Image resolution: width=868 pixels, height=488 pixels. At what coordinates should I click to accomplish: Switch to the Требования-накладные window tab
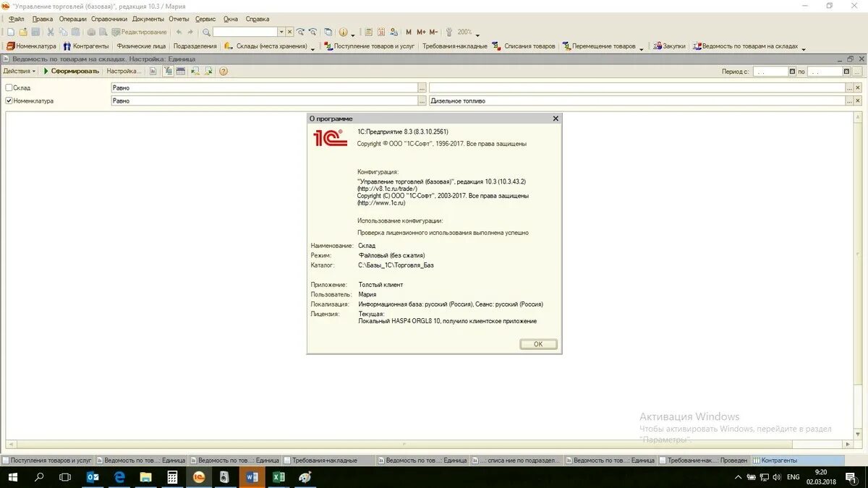[329, 461]
